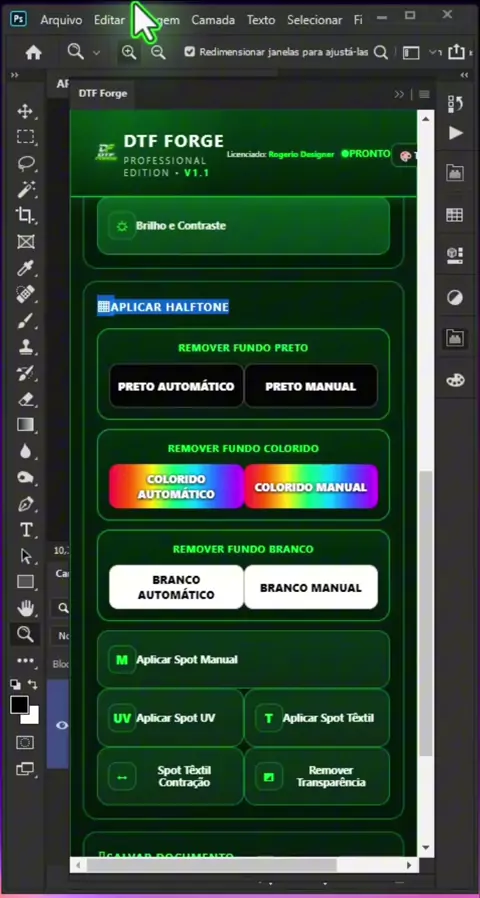Toggle layer visibility eye icon
480x898 pixels.
tap(61, 725)
